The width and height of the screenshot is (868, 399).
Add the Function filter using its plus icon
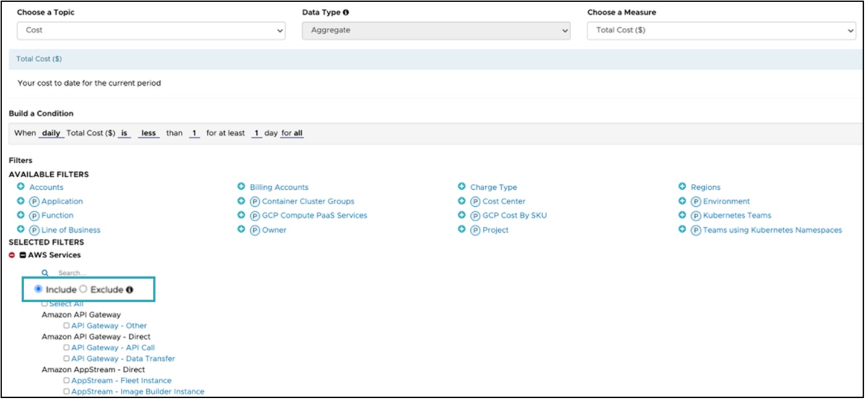(x=21, y=215)
